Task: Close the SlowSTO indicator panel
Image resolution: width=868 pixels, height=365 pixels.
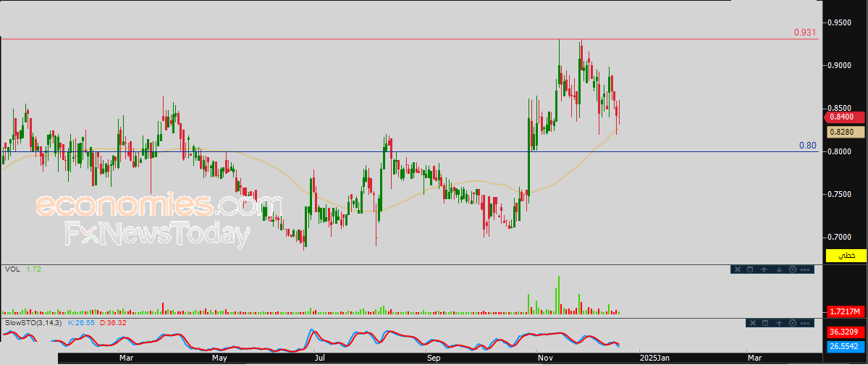Action: [751, 323]
